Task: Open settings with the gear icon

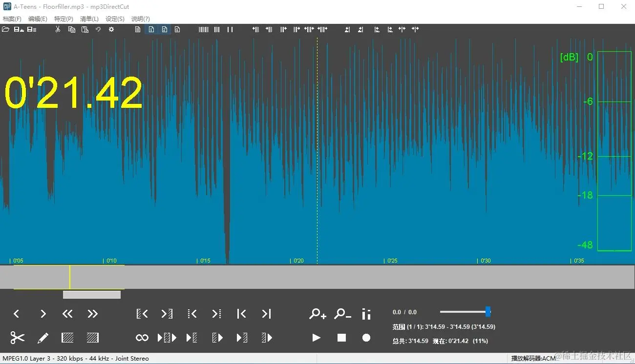Action: tap(111, 30)
